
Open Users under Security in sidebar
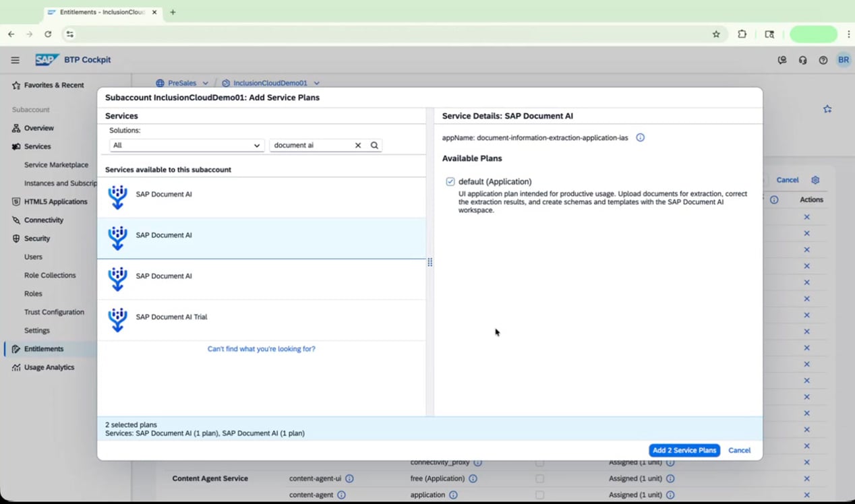(x=33, y=257)
